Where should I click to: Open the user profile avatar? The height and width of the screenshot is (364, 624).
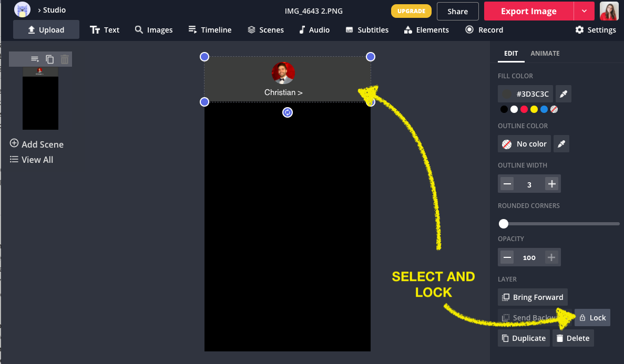pyautogui.click(x=609, y=11)
